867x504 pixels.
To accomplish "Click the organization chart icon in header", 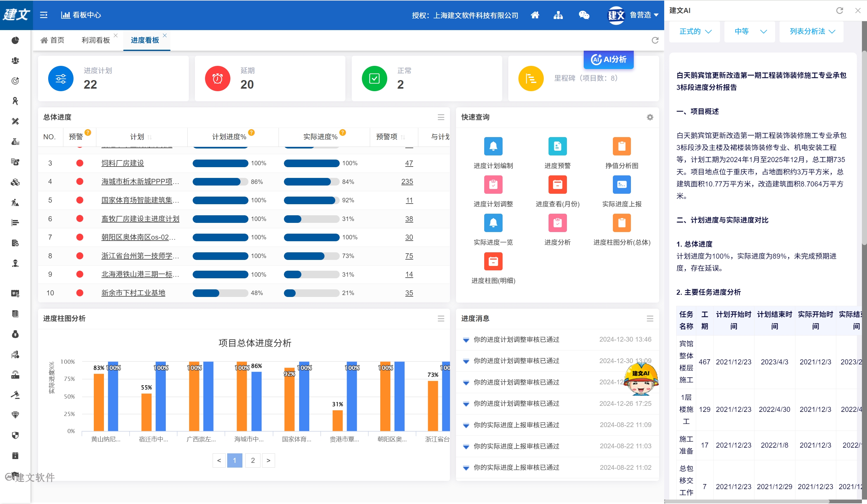I will tap(558, 15).
